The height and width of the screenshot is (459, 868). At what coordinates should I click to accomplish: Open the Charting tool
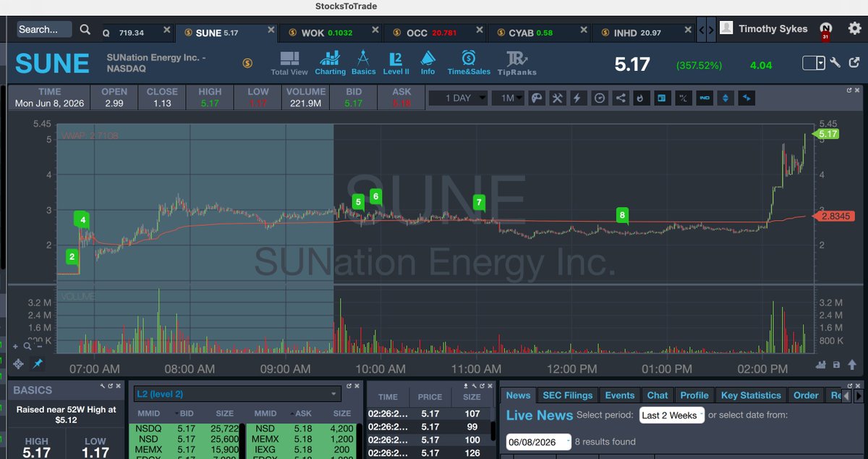click(x=330, y=63)
